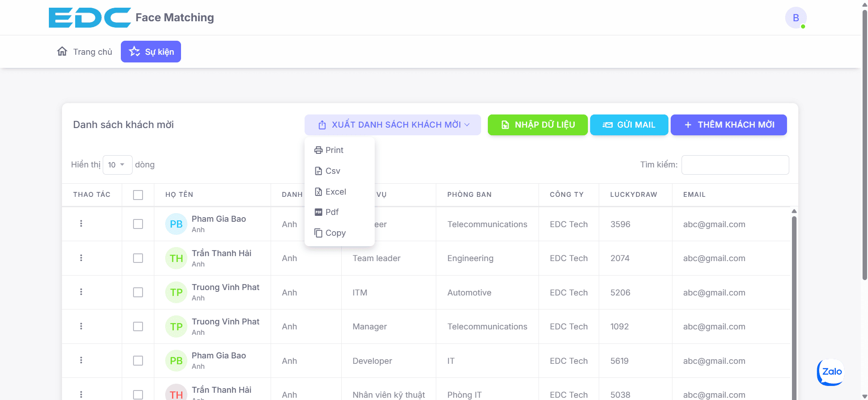Click PB avatar in the Telecommunications 3596 row
This screenshot has height=400, width=868.
coord(176,224)
